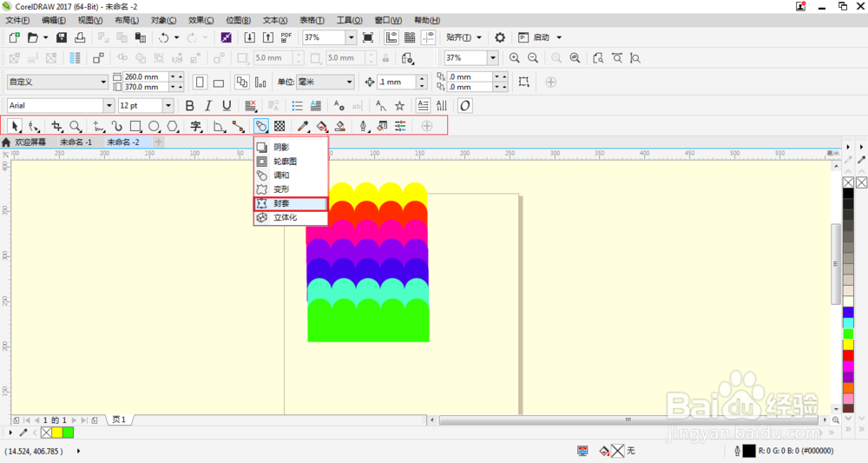Screen dimensions: 868x463
Task: Click the nudge distance .1 mm field
Action: 397,82
